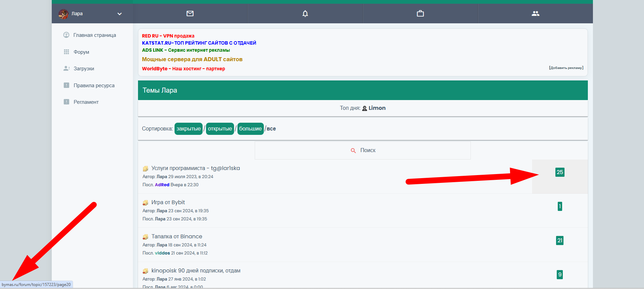Screen dimensions: 644x289
Task: Click folder icon beside Игра от Bybit
Action: [145, 203]
